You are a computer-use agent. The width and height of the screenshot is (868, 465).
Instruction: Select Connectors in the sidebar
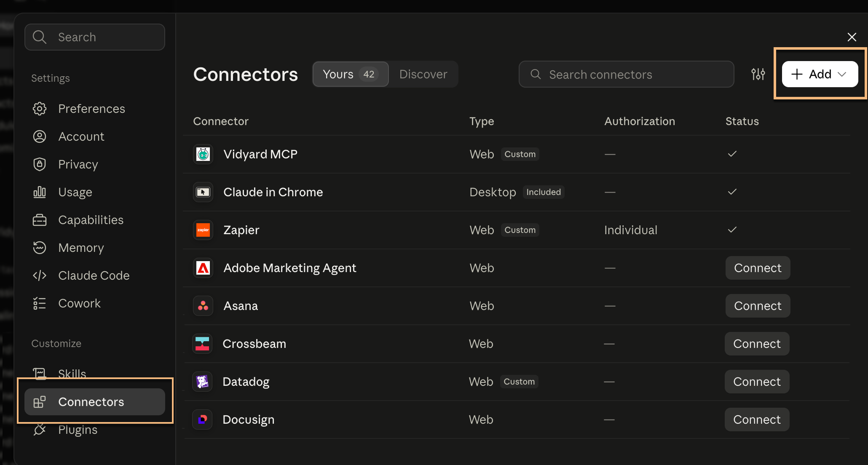click(x=94, y=402)
